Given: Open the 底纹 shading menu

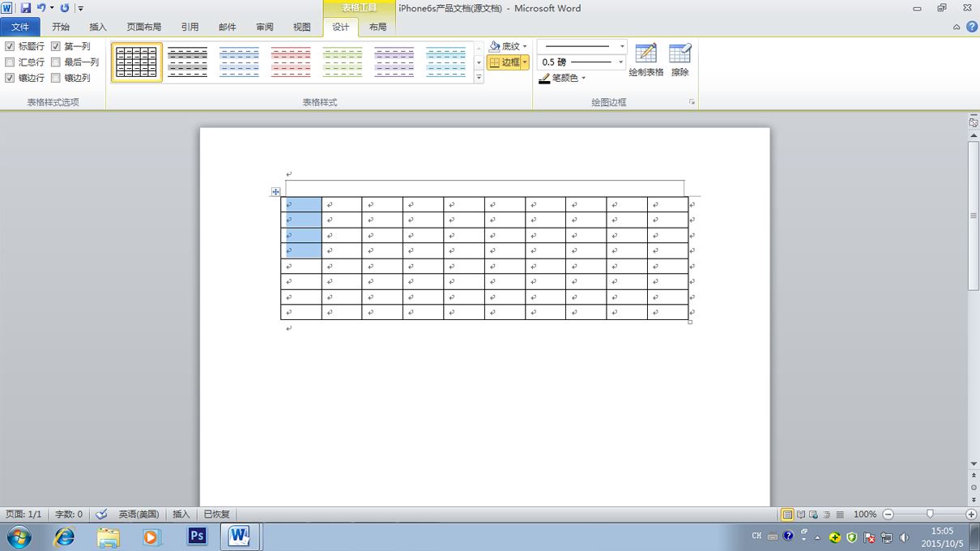Looking at the screenshot, I should [508, 46].
